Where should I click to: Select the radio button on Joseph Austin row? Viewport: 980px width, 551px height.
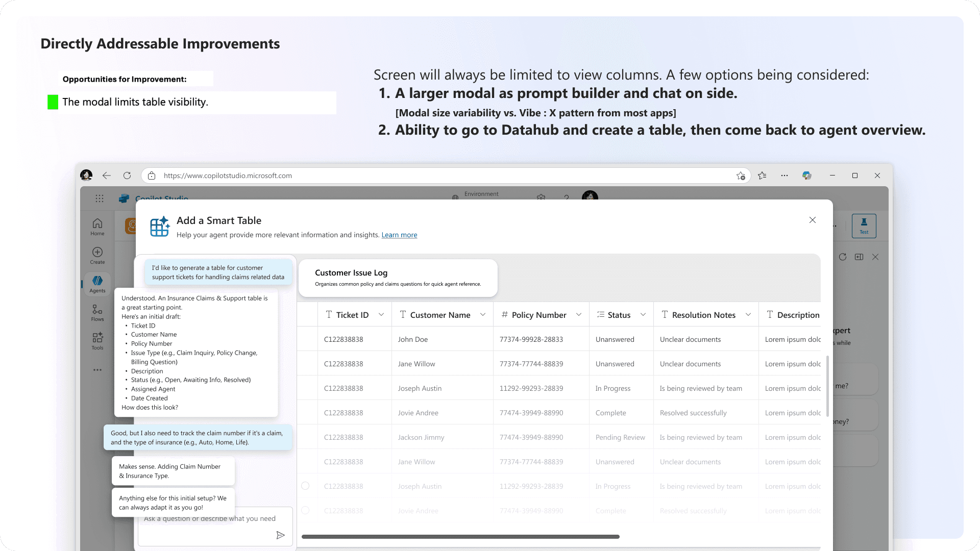305,486
